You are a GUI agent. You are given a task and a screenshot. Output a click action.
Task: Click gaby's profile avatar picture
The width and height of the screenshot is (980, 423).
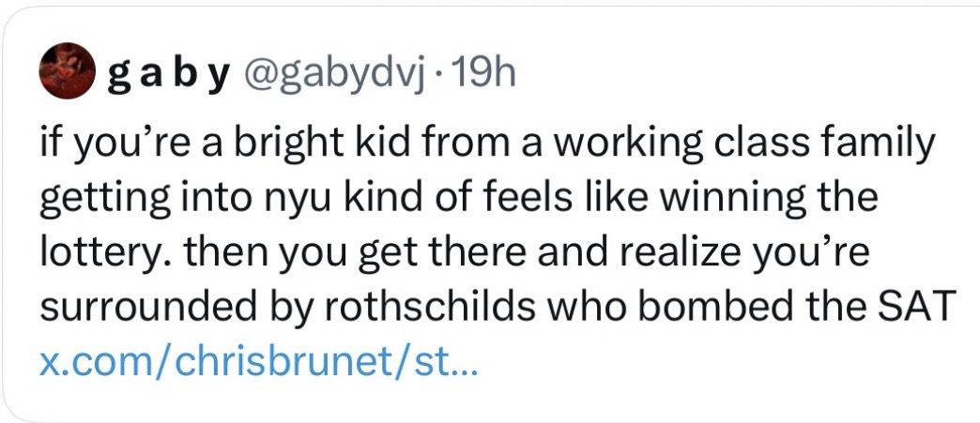pos(65,72)
